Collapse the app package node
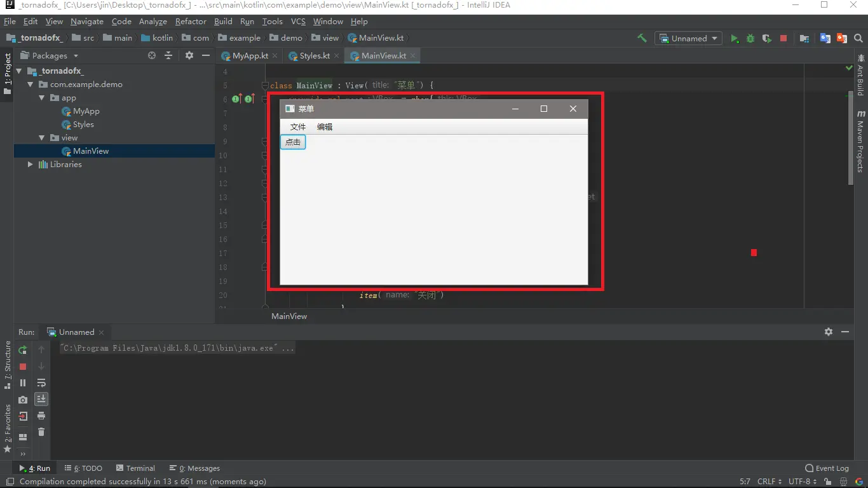 [41, 97]
